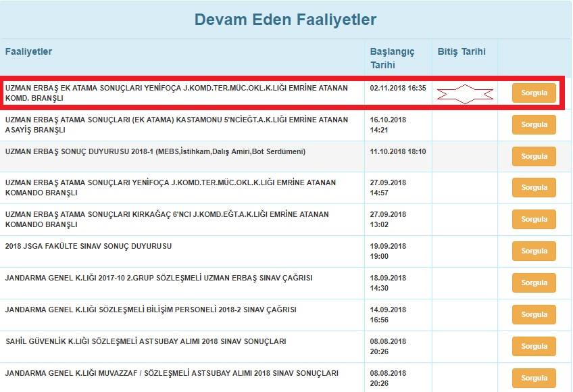The height and width of the screenshot is (392, 573).
Task: Click the Devam Eden Faaliyetler heading
Action: [x=285, y=20]
